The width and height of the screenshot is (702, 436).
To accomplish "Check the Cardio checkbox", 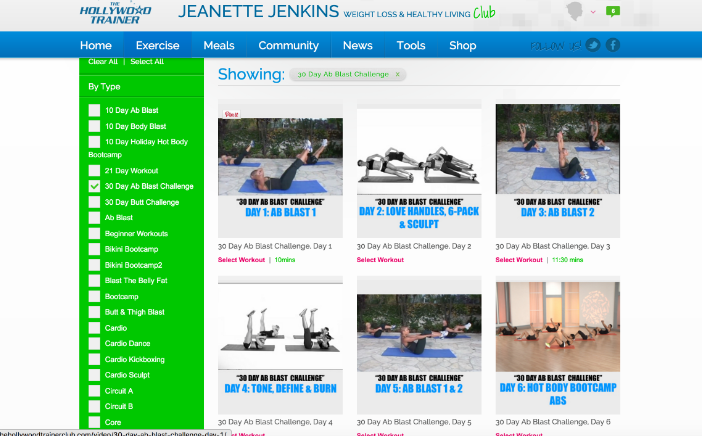I will [x=94, y=328].
